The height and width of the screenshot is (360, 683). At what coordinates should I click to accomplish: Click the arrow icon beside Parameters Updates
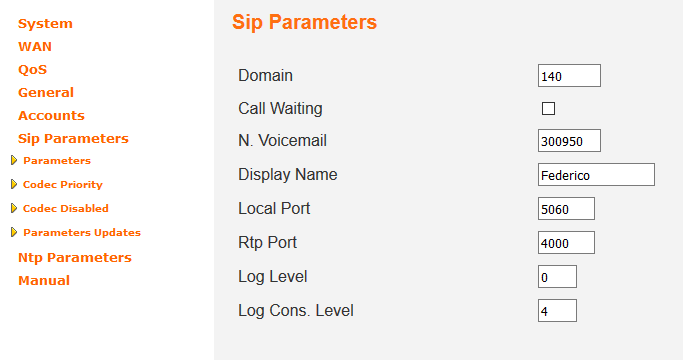pos(14,232)
